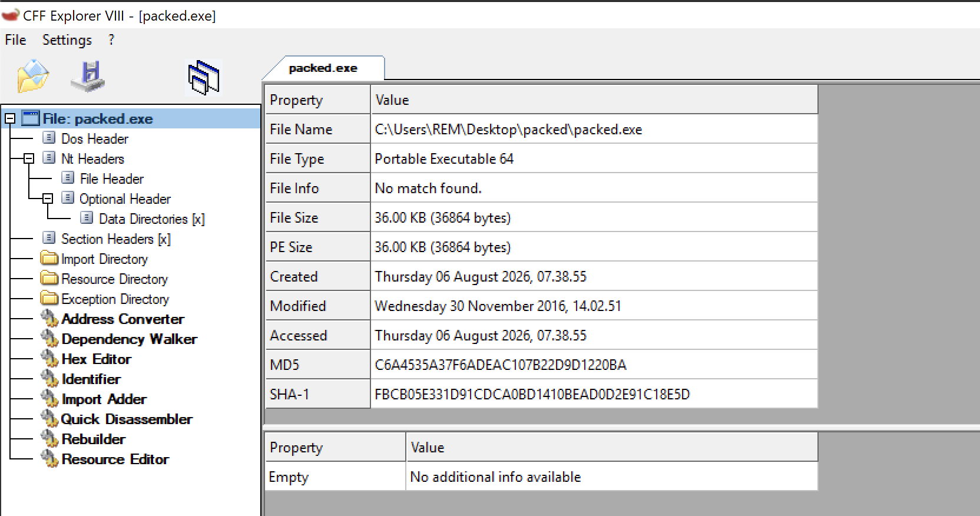Select the Dos Header tree item
The image size is (980, 516).
pos(95,138)
